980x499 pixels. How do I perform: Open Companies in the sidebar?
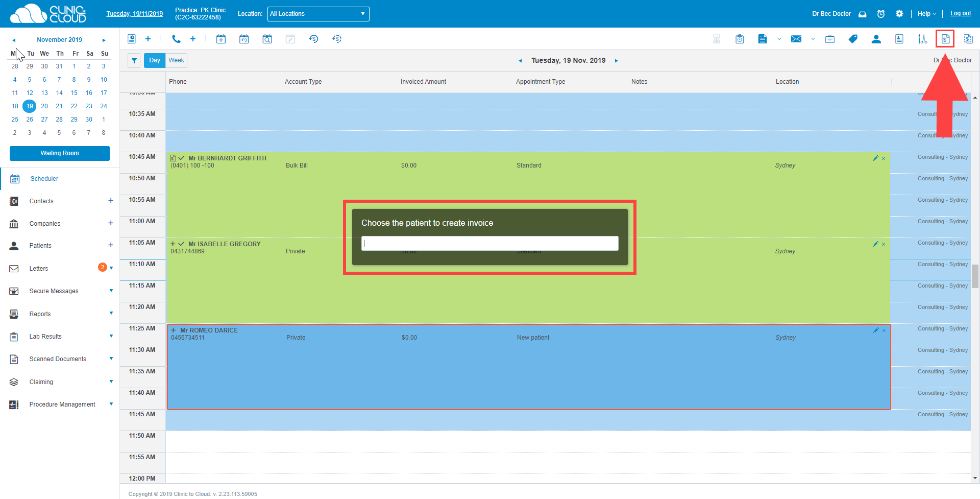(x=45, y=224)
